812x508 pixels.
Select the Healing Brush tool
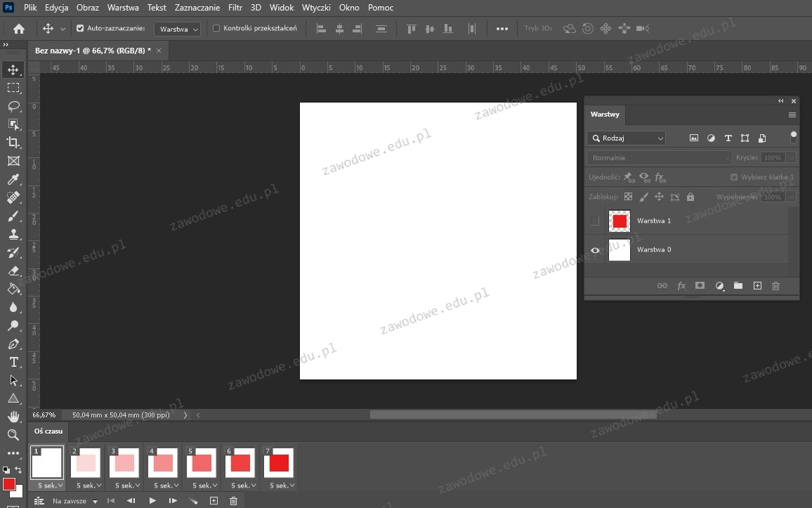coord(13,197)
